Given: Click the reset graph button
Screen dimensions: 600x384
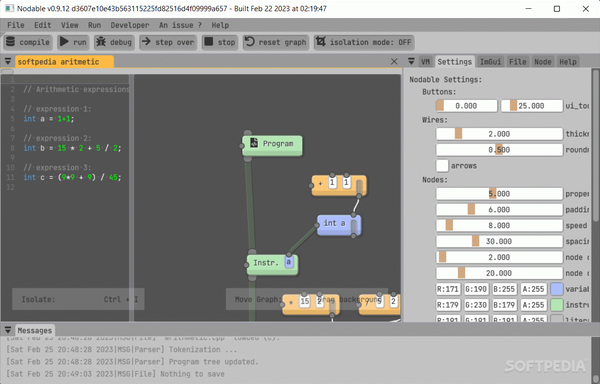Looking at the screenshot, I should (276, 42).
